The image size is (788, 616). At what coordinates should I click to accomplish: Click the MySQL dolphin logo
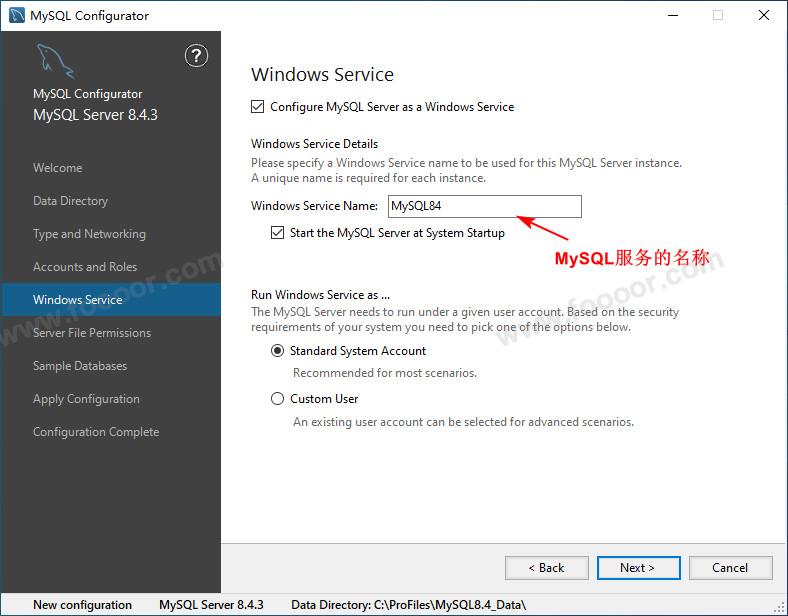tap(55, 62)
